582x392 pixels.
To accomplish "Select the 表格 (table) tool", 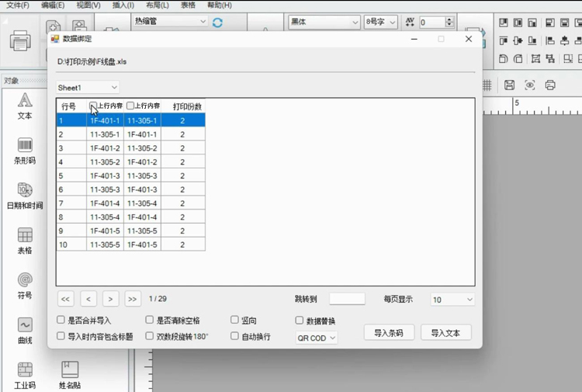I will coord(25,241).
